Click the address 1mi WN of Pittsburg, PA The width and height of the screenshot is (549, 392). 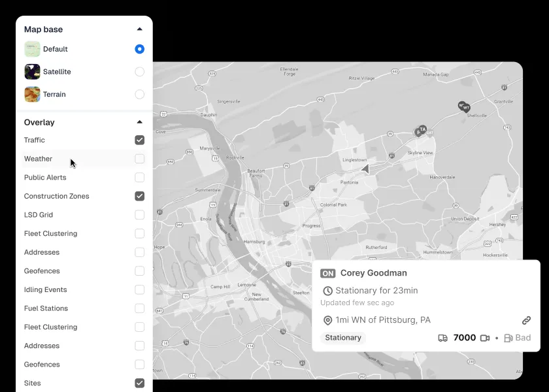click(383, 320)
